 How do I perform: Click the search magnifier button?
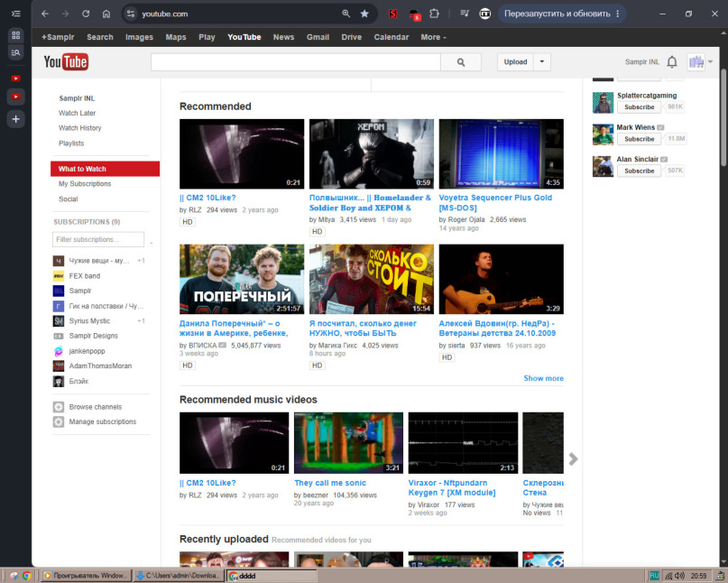pos(461,61)
